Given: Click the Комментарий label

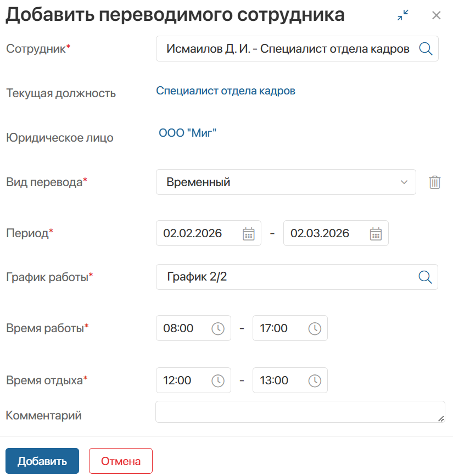Looking at the screenshot, I should (x=44, y=415).
